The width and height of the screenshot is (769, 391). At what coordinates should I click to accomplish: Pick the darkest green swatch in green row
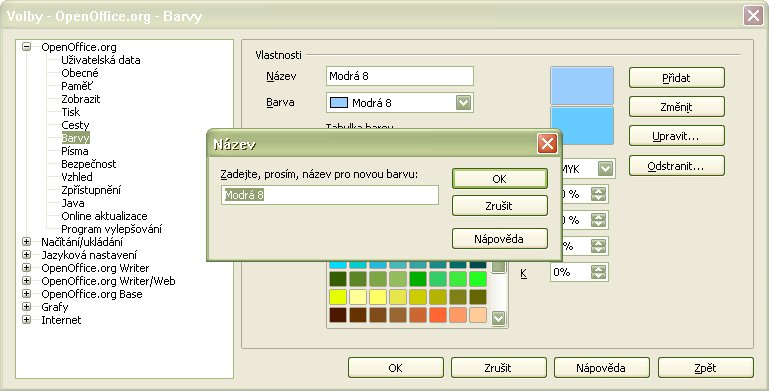[x=338, y=279]
